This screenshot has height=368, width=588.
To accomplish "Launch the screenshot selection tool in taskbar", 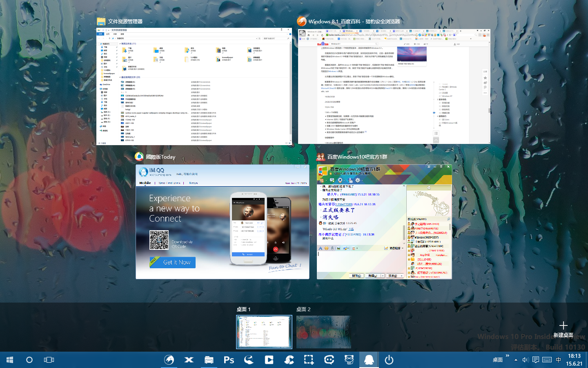I will point(309,360).
